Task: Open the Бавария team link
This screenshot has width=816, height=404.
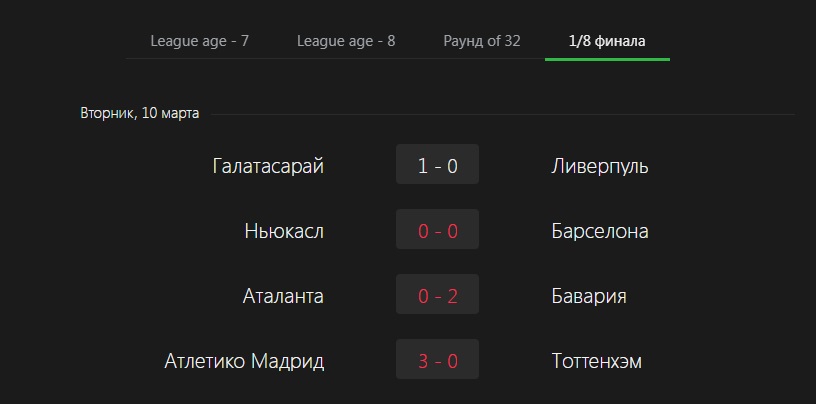Action: (x=589, y=296)
